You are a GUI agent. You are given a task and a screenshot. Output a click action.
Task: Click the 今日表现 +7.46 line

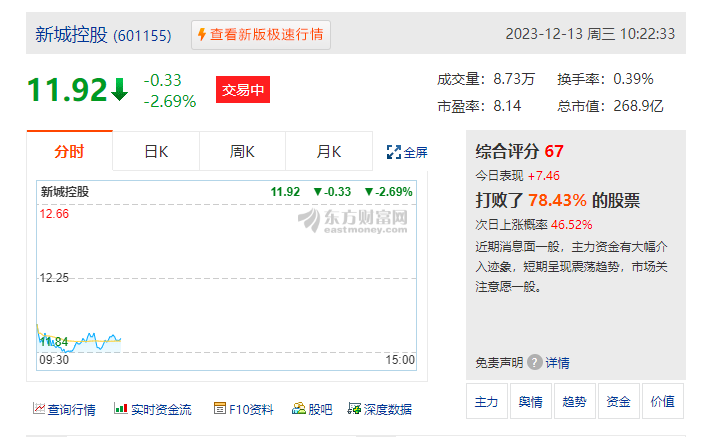517,176
